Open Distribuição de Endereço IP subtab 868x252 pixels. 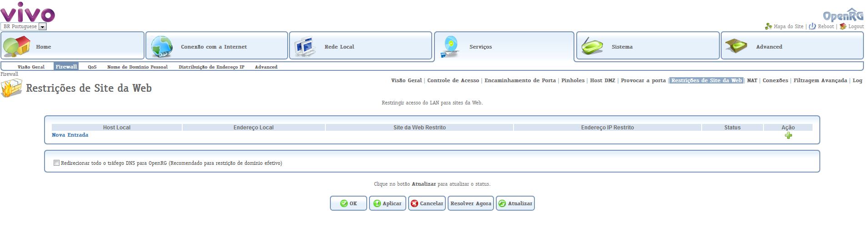211,67
